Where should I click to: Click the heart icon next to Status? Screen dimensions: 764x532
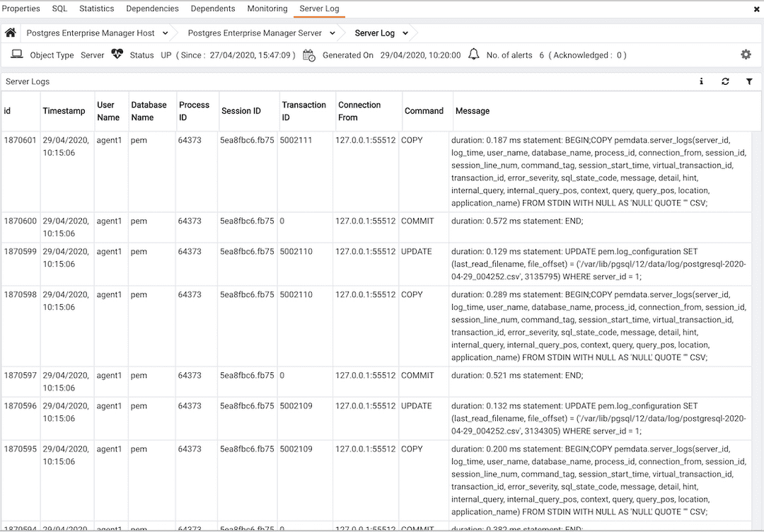click(117, 54)
